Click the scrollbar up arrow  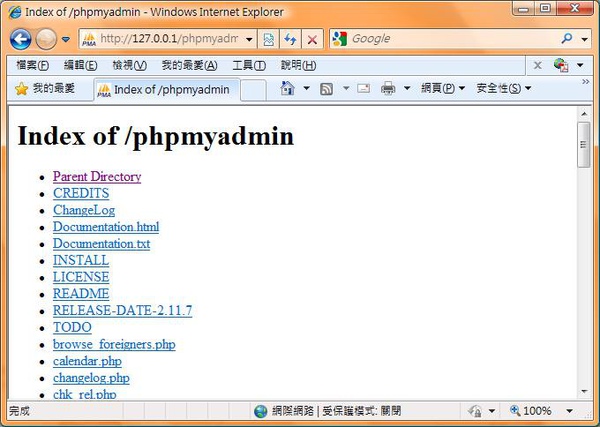click(584, 114)
